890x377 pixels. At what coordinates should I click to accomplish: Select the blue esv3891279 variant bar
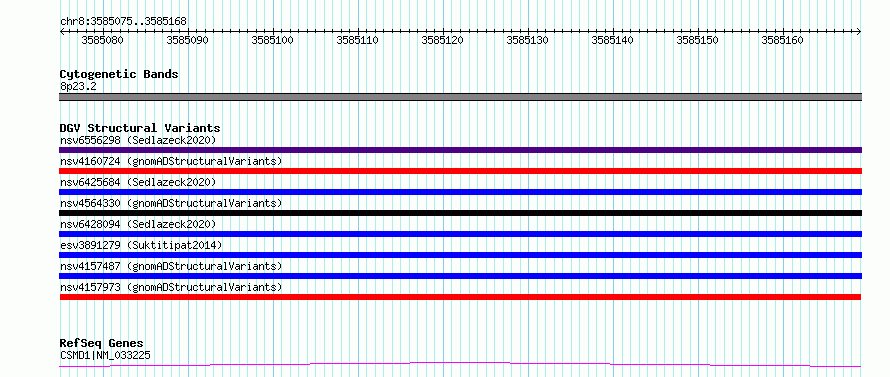point(460,255)
